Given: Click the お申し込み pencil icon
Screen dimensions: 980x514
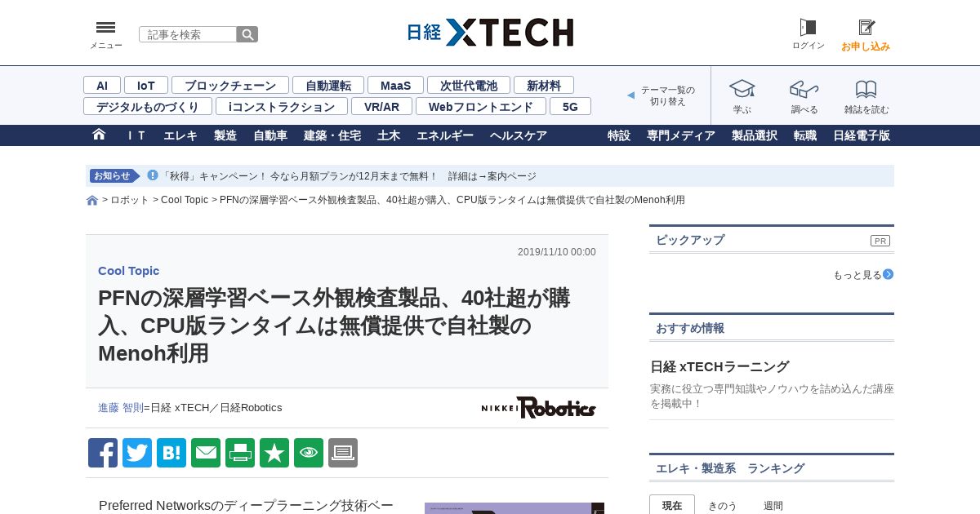Looking at the screenshot, I should 866,28.
